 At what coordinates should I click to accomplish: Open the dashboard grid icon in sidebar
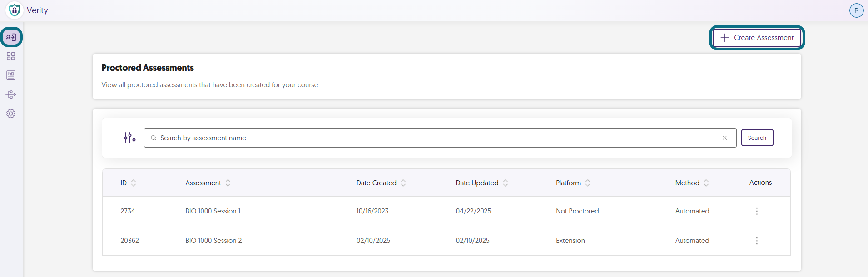point(11,56)
